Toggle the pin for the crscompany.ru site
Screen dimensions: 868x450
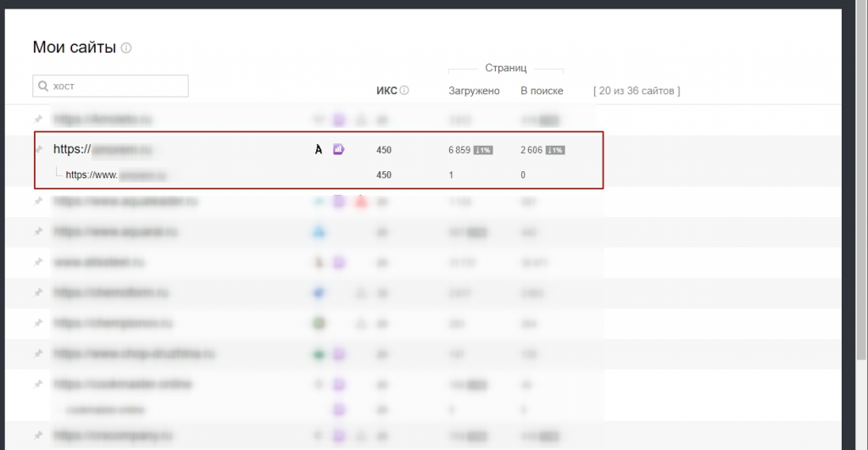(x=38, y=436)
